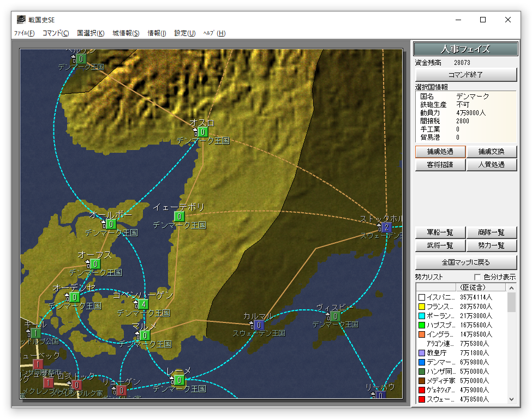Click the Aalborg castle marker
Image resolution: width=532 pixels, height=419 pixels.
111,224
